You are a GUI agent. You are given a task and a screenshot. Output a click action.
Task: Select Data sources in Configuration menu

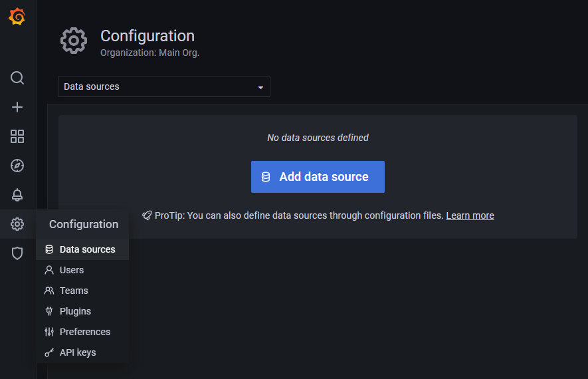tap(87, 249)
